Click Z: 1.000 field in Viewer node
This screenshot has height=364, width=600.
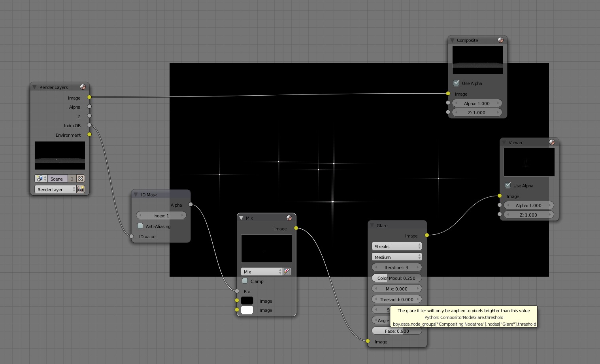point(529,215)
